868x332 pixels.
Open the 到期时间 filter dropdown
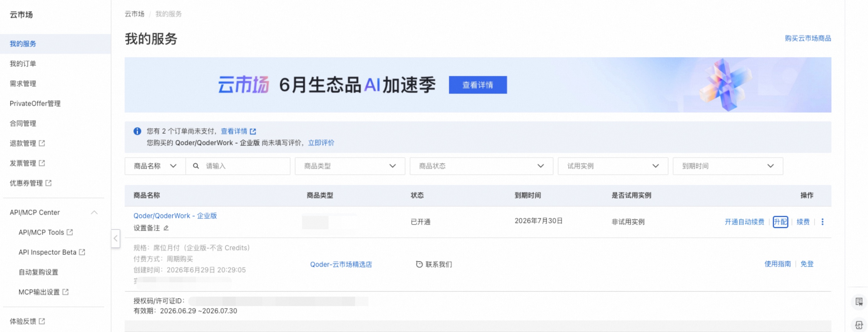pos(728,166)
